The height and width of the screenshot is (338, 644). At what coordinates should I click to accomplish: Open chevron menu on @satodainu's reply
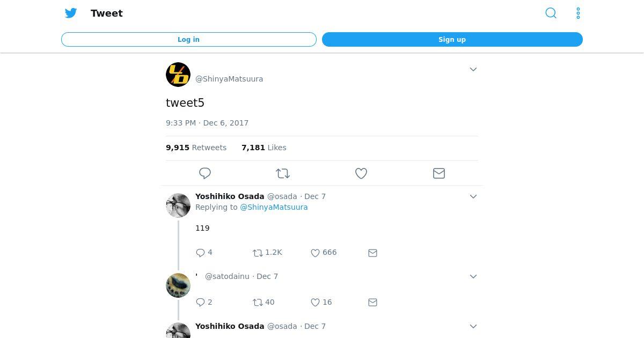pyautogui.click(x=473, y=276)
